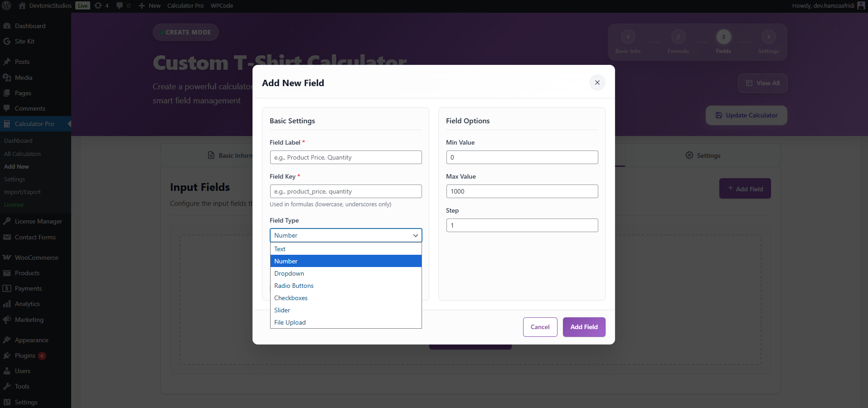Image resolution: width=868 pixels, height=408 pixels.
Task: Click the License Manager sidebar icon
Action: click(6, 221)
